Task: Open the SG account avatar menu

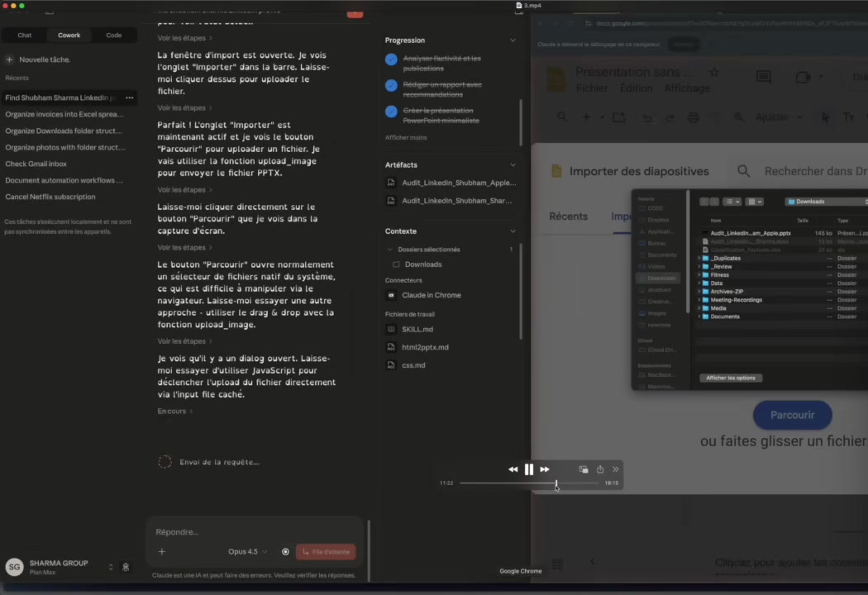Action: click(14, 567)
